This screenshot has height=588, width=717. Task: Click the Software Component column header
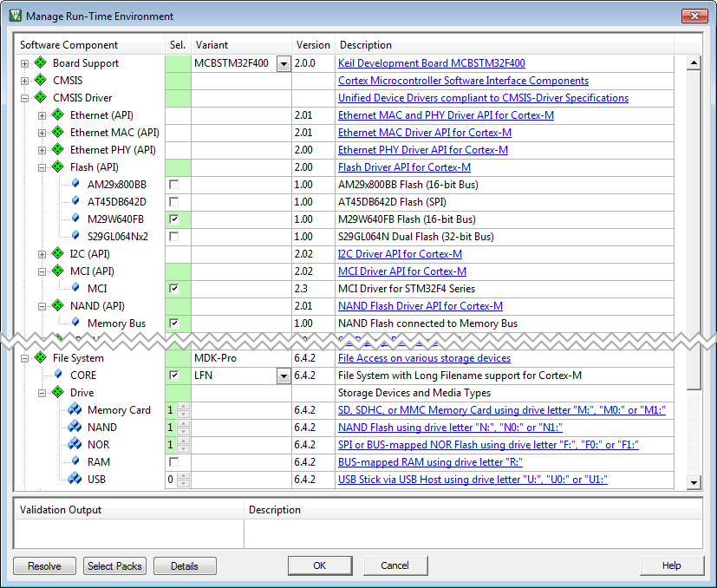[69, 45]
